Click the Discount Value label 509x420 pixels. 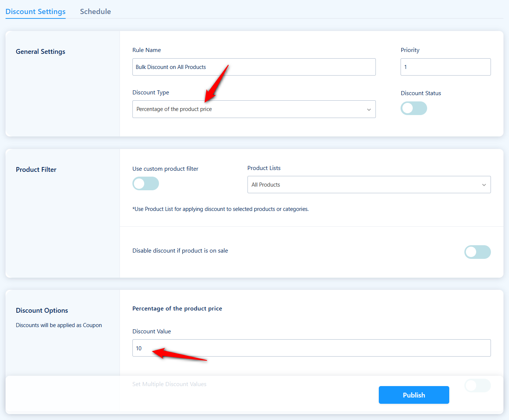point(152,332)
